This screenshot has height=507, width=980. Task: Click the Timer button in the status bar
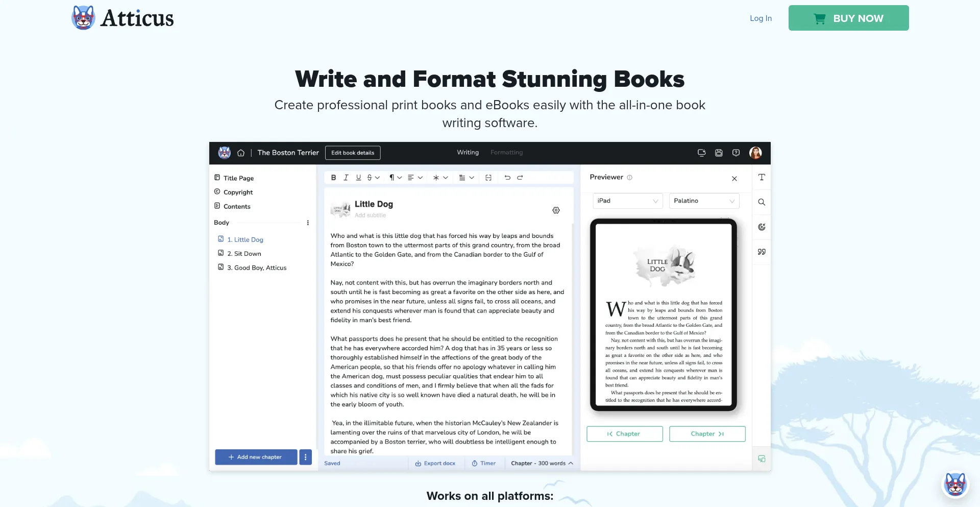tap(483, 464)
